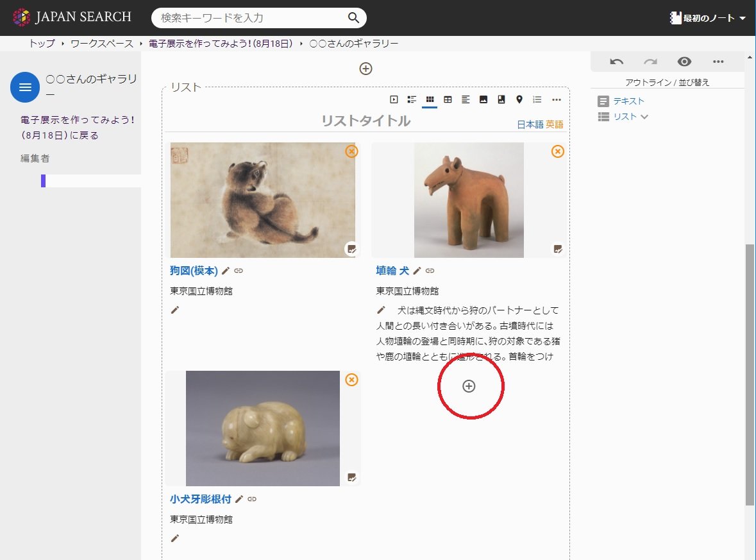Image resolution: width=756 pixels, height=560 pixels.
Task: Expand the リスト outline entry
Action: 644,117
